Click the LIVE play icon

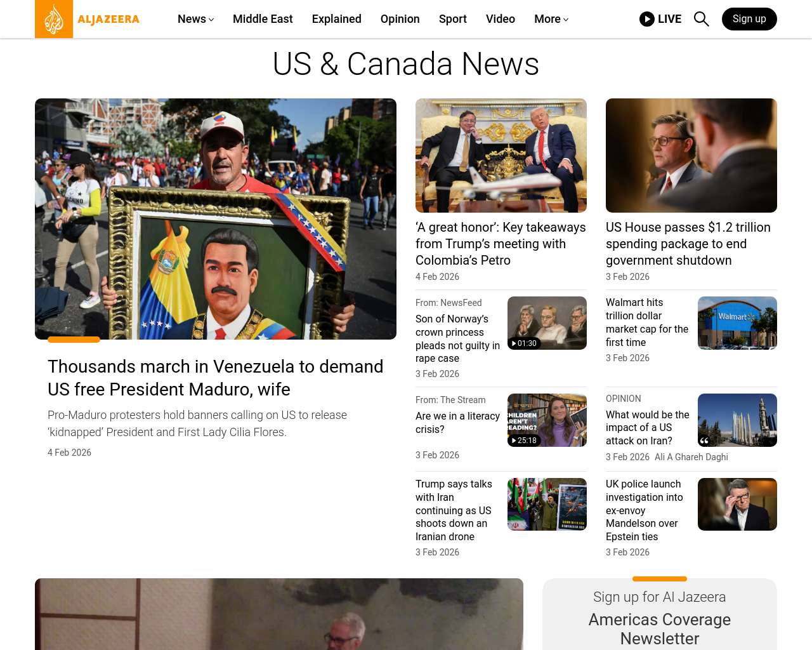[x=646, y=19]
